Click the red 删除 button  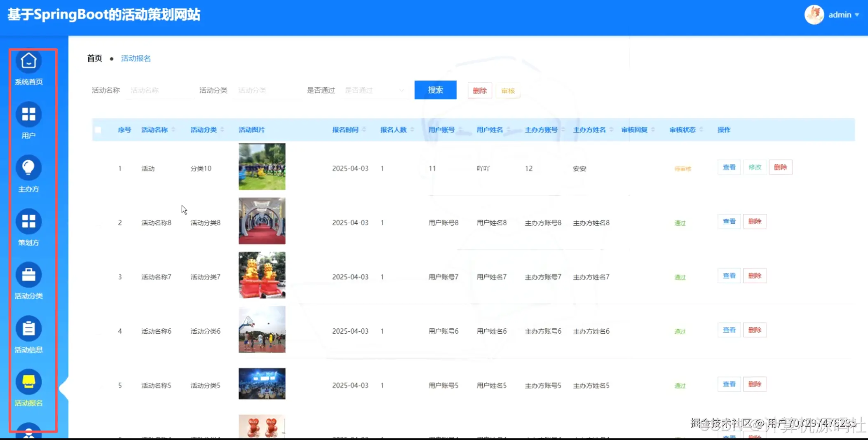(x=479, y=90)
